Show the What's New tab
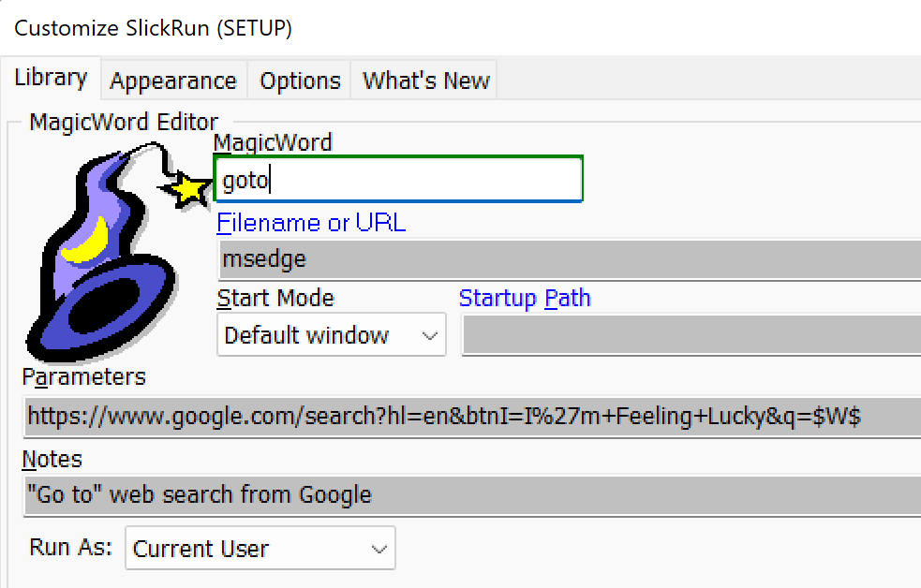This screenshot has height=588, width=921. [425, 81]
